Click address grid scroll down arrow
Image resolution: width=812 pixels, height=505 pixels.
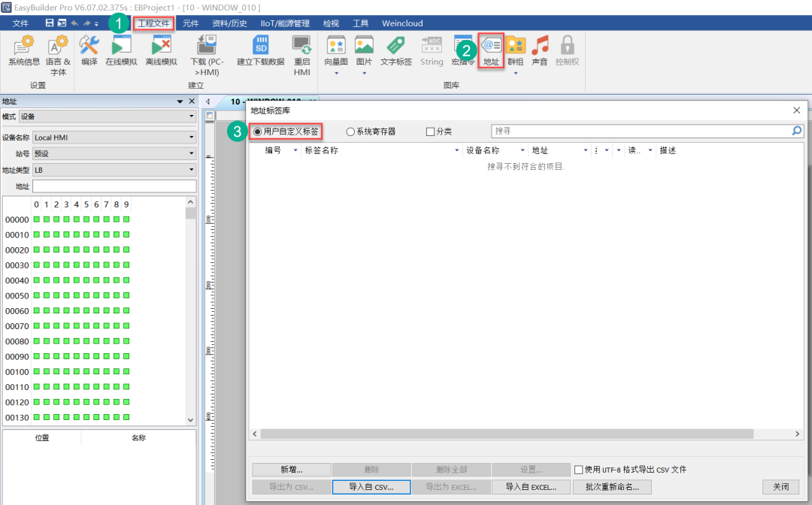(190, 420)
